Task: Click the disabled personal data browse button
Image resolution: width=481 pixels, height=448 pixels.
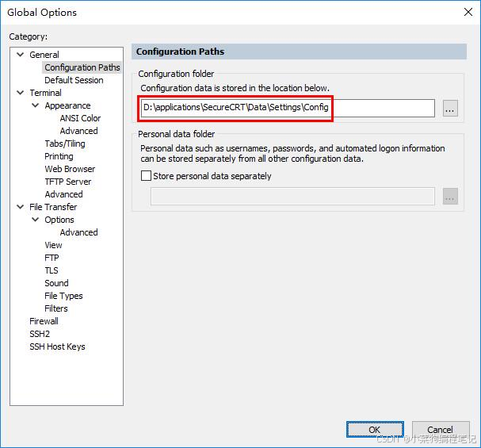Action: pos(450,197)
